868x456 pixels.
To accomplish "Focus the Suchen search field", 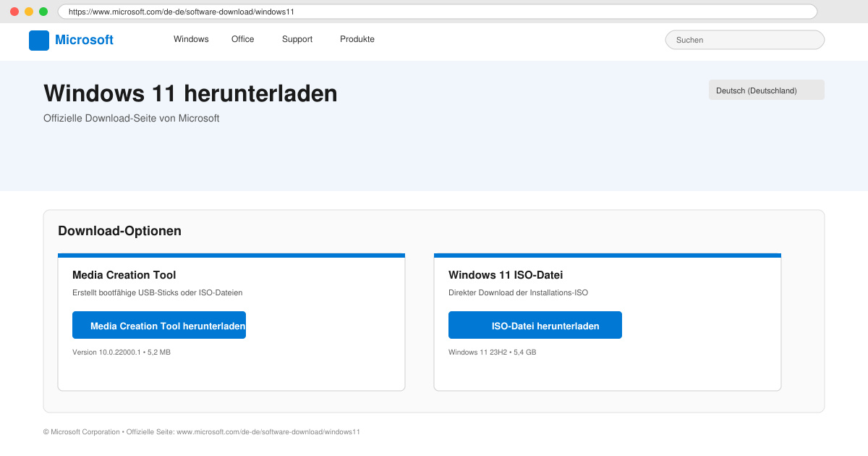I will point(745,40).
